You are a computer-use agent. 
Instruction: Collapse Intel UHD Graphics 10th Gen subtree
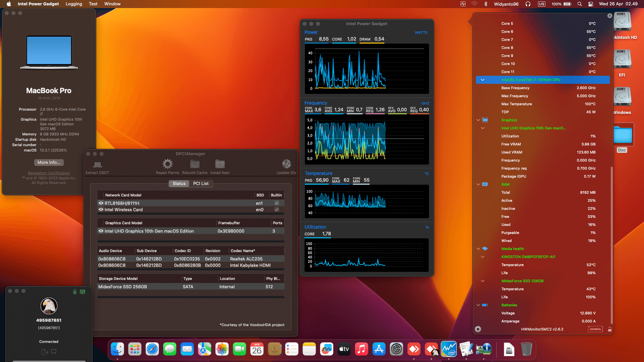pyautogui.click(x=483, y=128)
